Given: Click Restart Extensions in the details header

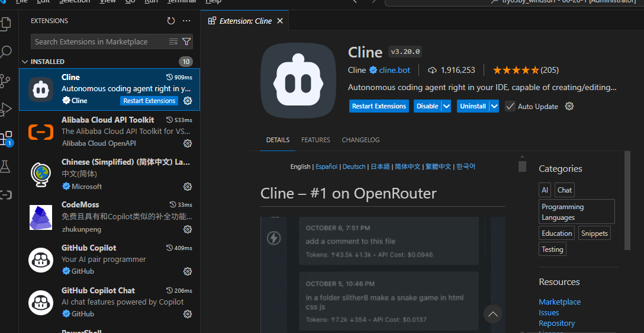Looking at the screenshot, I should tap(379, 106).
